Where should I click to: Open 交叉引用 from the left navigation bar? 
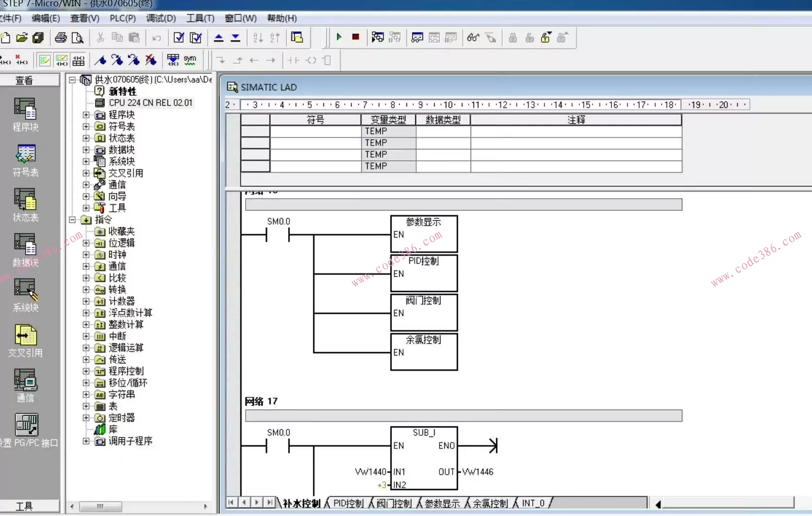pos(25,341)
